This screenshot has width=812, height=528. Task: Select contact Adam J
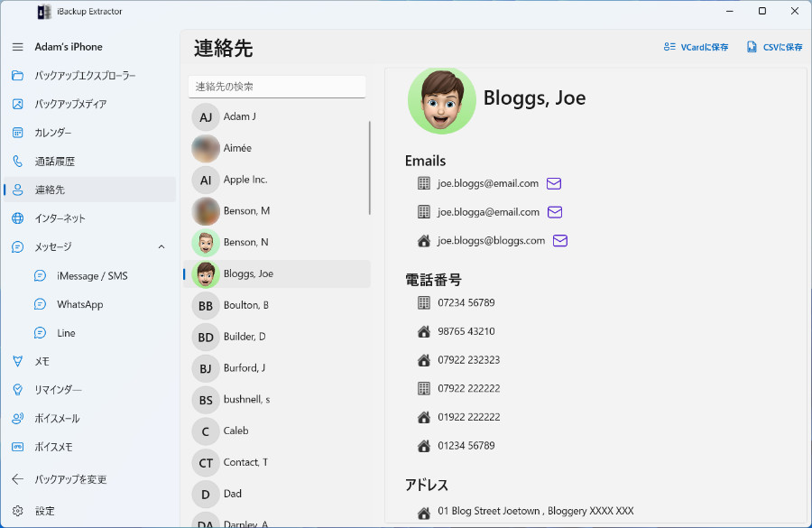pos(277,116)
